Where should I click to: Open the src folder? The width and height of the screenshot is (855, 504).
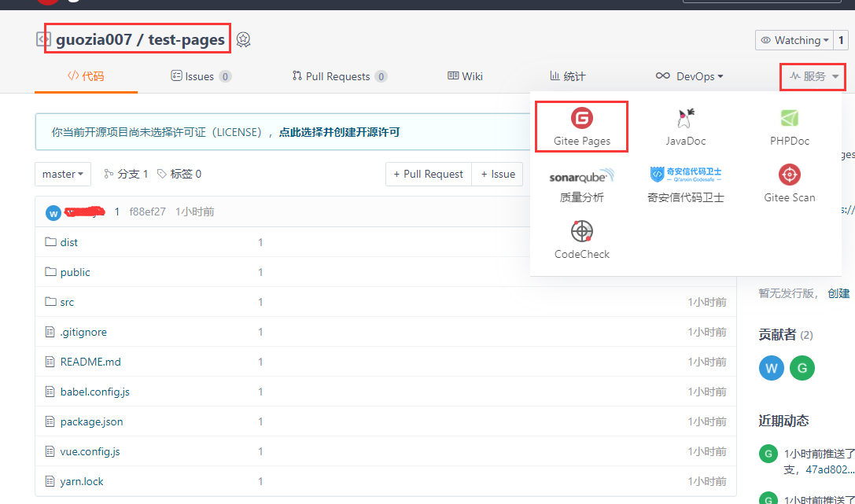(67, 303)
